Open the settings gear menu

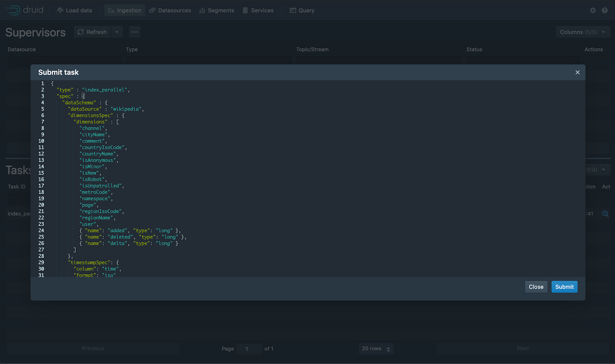tap(593, 10)
